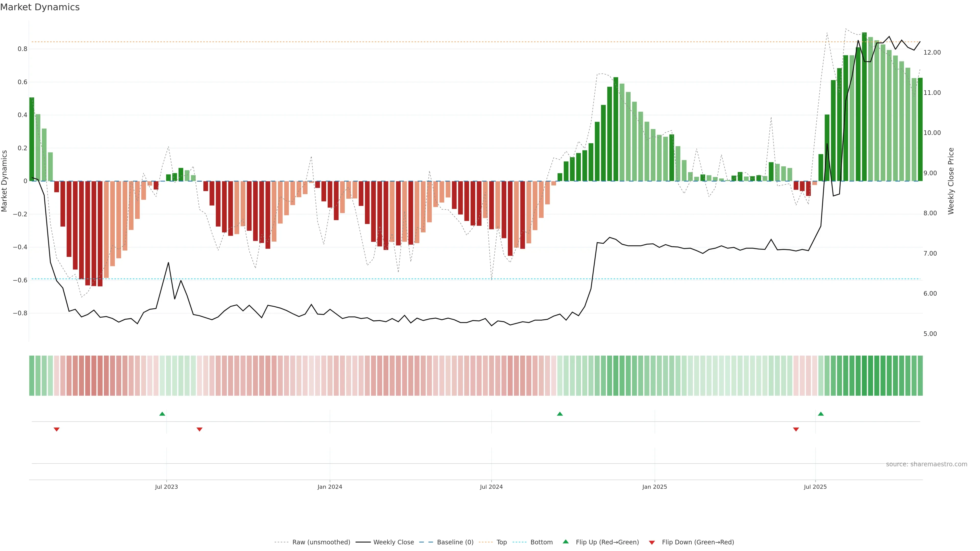Click the green flip-up marker in Sep 2024

click(x=560, y=414)
